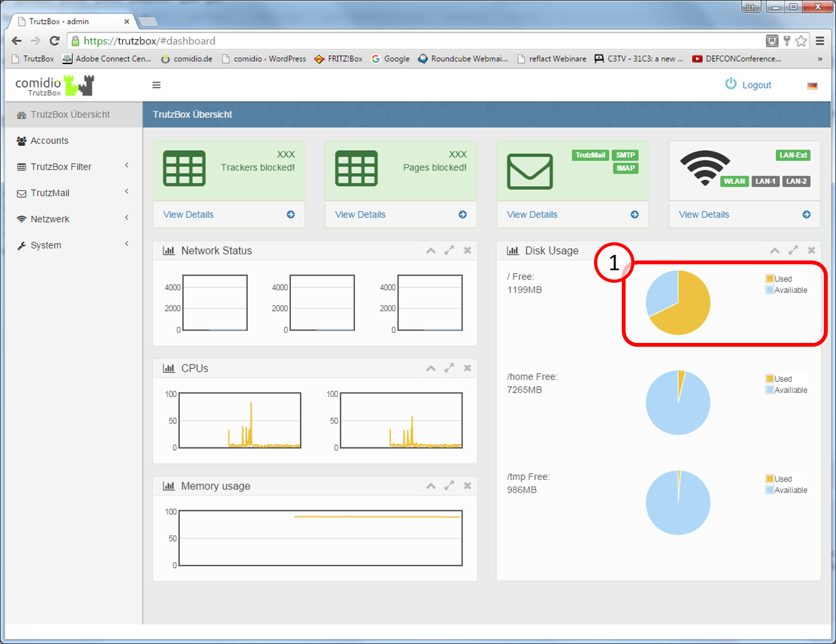Click the German flag language icon
Viewport: 836px width, 644px height.
[x=812, y=86]
